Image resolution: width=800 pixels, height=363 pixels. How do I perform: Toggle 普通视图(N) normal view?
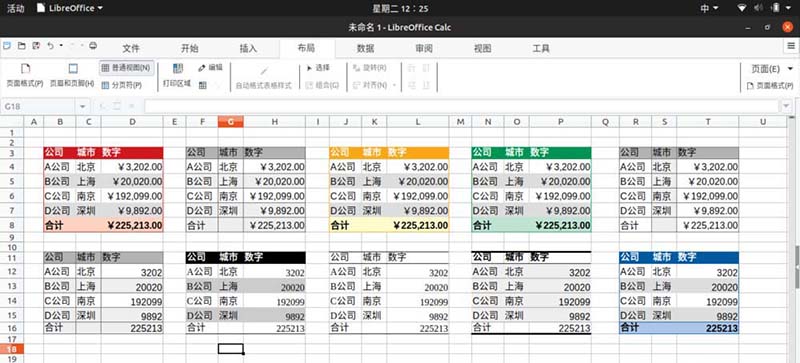pos(126,67)
